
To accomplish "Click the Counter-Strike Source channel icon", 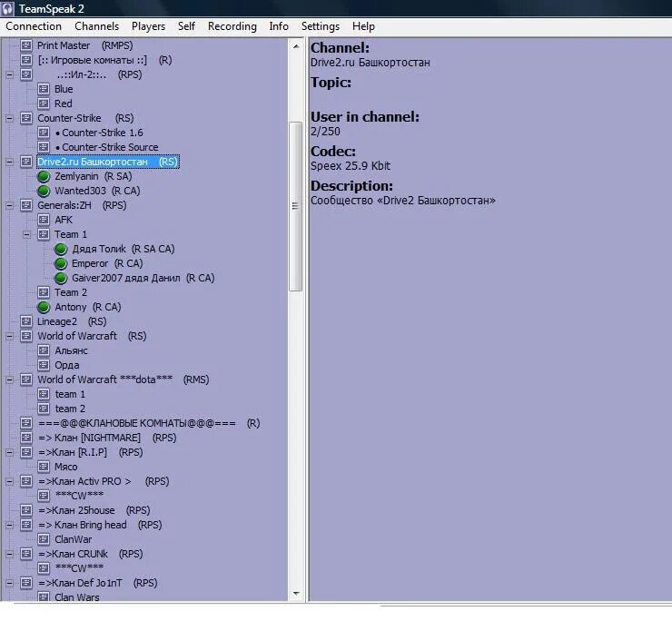I will 44,147.
